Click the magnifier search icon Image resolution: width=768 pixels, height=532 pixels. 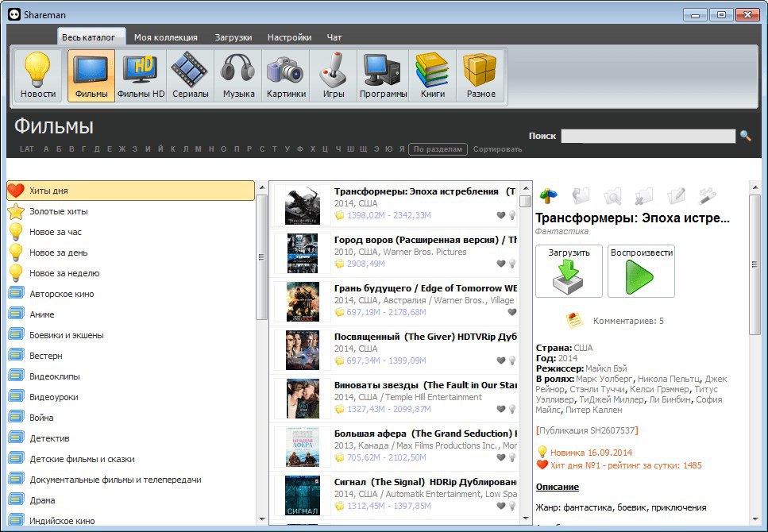(746, 136)
